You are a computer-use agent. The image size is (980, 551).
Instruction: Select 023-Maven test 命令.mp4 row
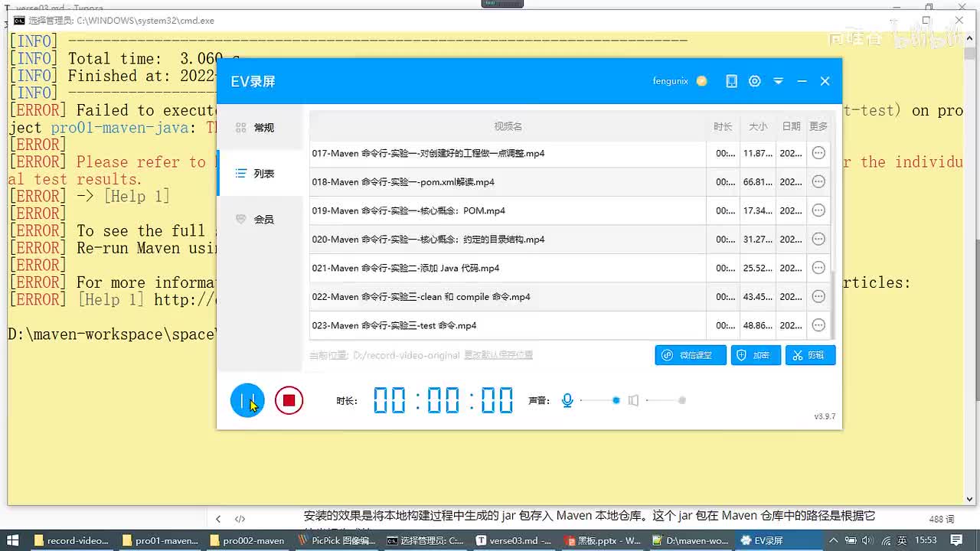click(570, 325)
